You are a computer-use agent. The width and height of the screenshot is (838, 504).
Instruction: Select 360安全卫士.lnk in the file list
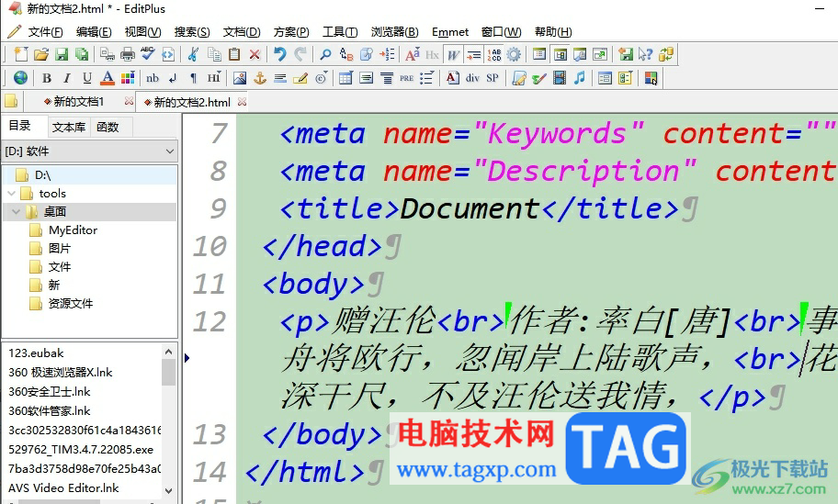click(x=50, y=391)
